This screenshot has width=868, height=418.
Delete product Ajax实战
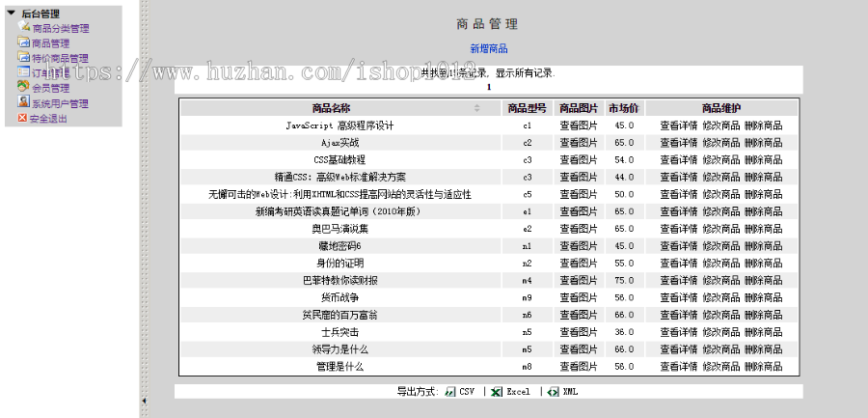pos(764,143)
